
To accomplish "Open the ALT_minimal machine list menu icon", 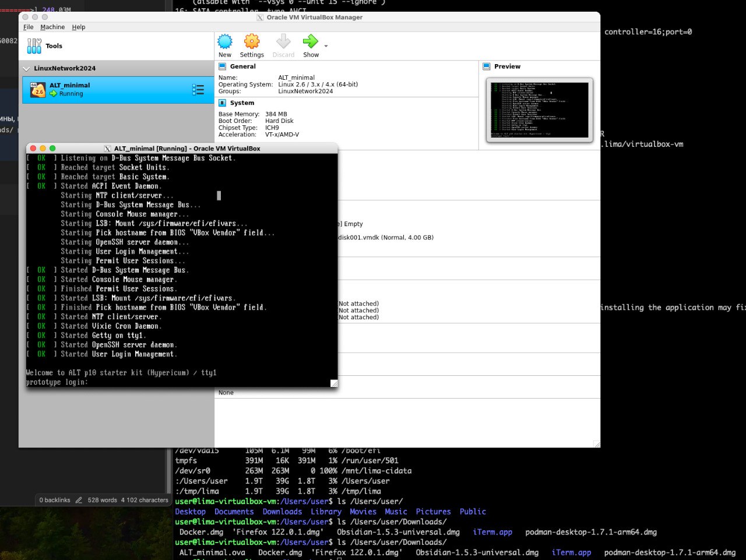I will click(x=198, y=90).
